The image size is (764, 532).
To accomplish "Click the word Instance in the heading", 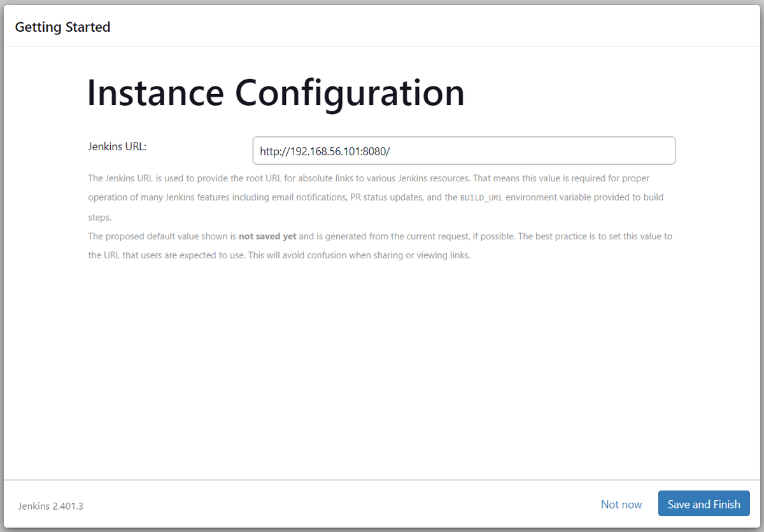I will (155, 92).
